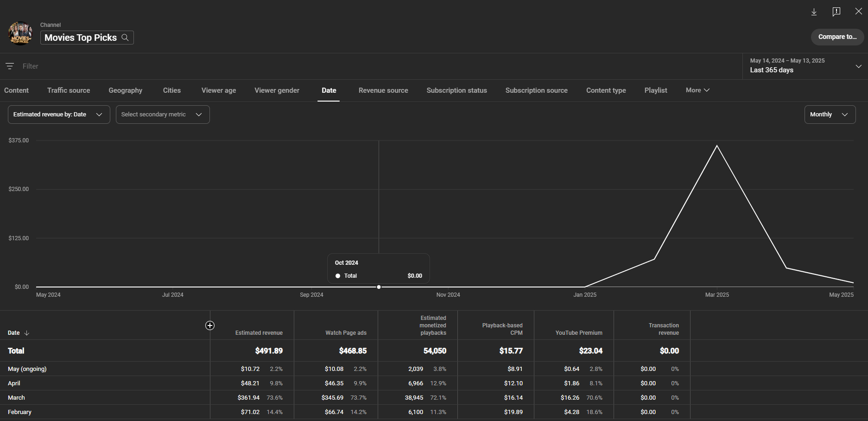Click the Playback-based CPM column header

point(502,329)
